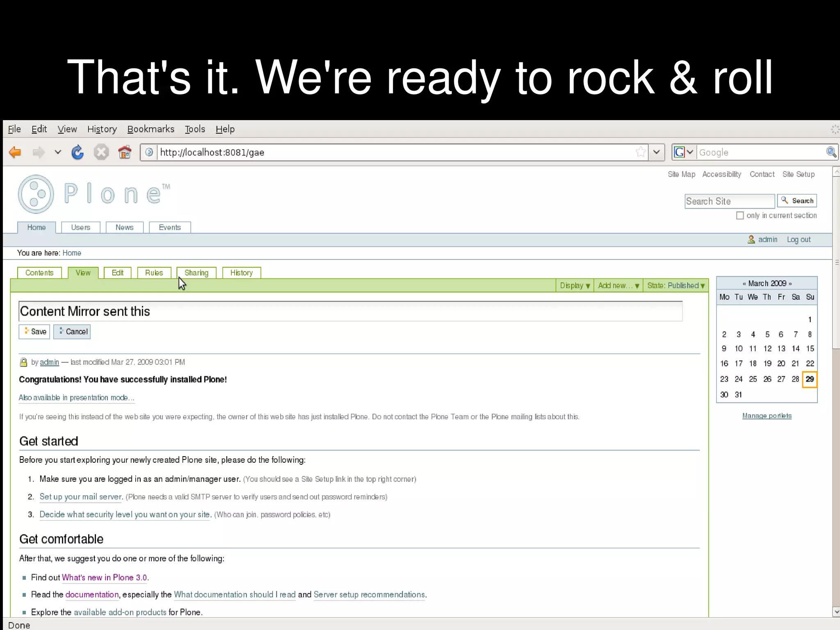Click the Search Site input field
The height and width of the screenshot is (630, 840).
coord(729,201)
